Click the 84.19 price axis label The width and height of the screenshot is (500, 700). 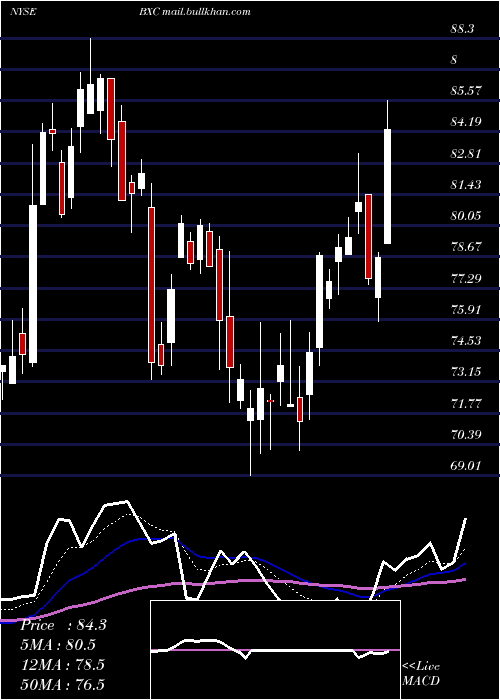467,121
